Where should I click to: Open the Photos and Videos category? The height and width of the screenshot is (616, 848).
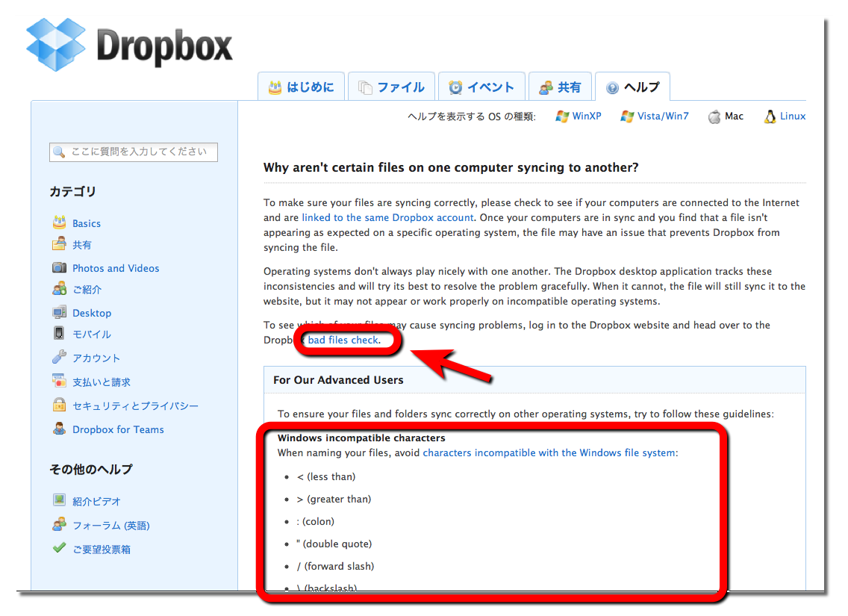[116, 268]
